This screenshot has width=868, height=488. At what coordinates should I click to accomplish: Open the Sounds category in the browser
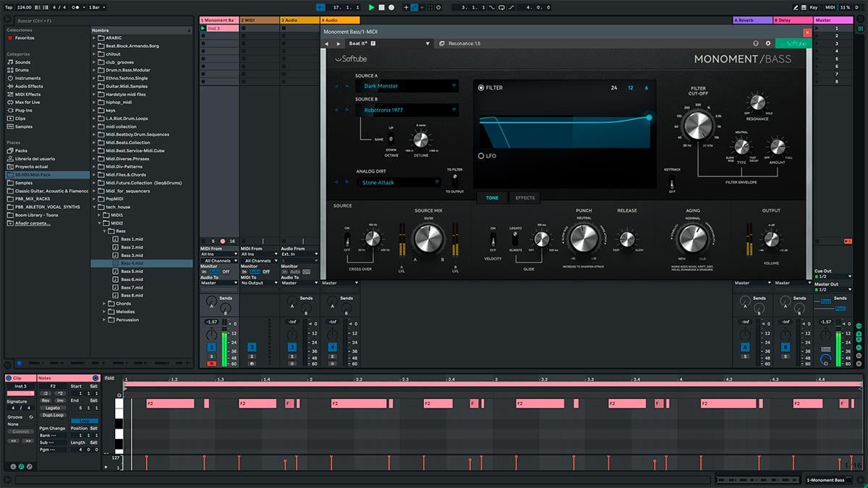[23, 62]
